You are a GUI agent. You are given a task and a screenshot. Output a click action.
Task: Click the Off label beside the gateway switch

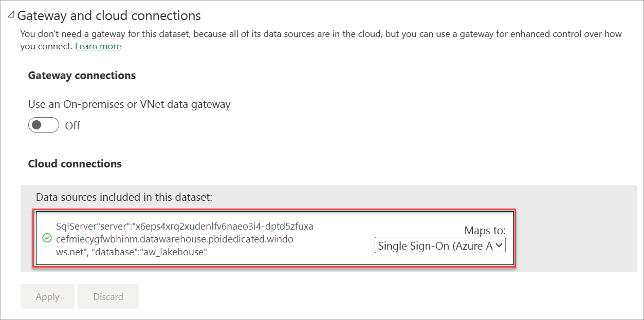tap(72, 126)
